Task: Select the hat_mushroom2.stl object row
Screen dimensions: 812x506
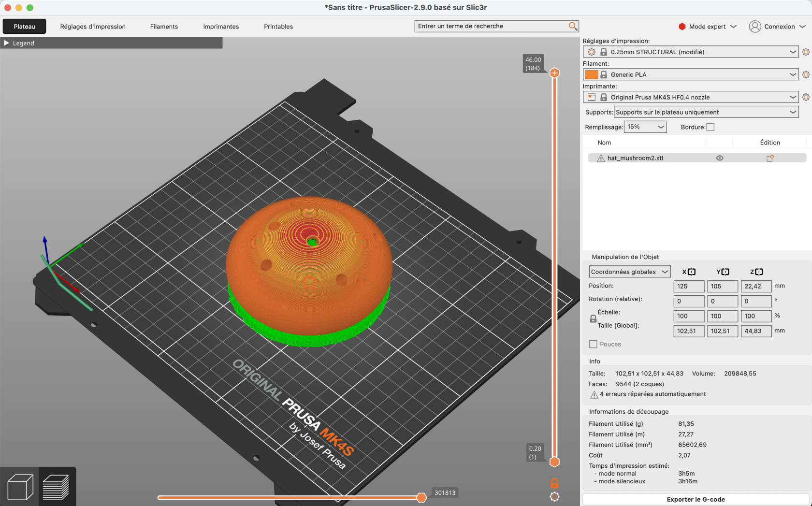Action: click(697, 158)
